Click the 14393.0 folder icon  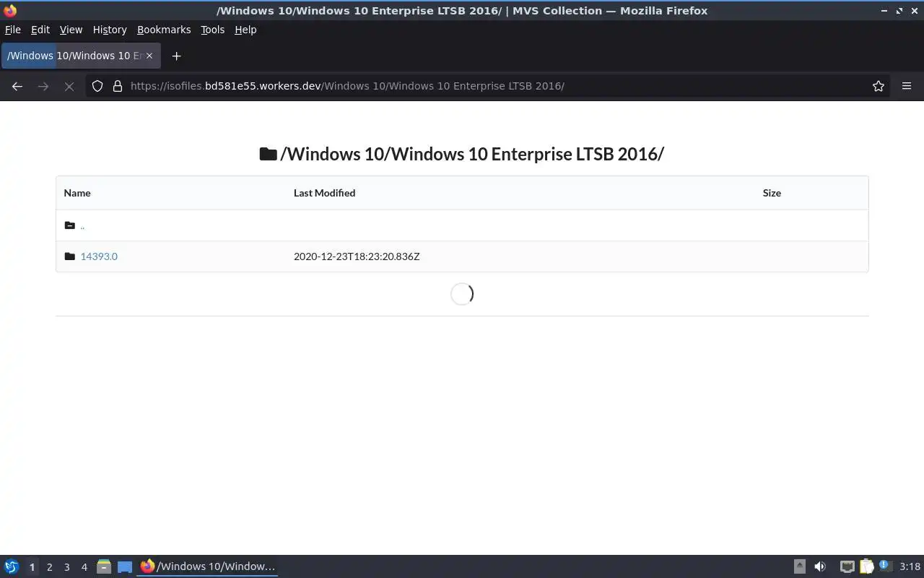coord(69,256)
